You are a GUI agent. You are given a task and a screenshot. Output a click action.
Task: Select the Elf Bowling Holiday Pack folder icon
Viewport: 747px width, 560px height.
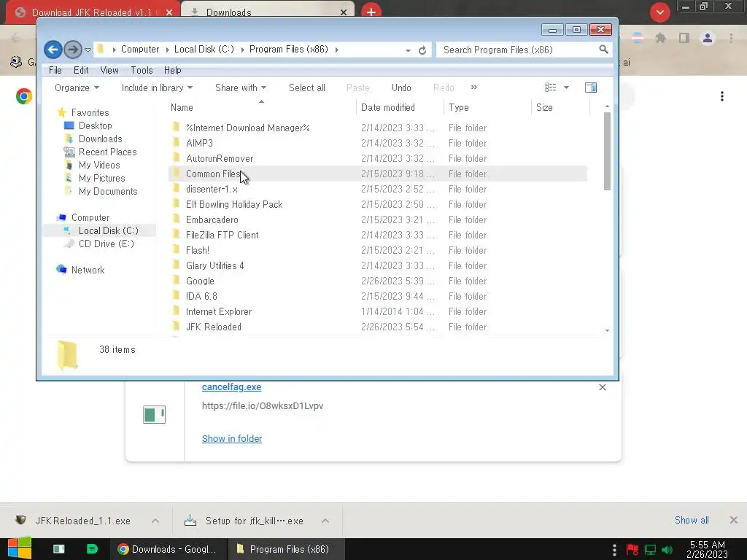coord(177,204)
